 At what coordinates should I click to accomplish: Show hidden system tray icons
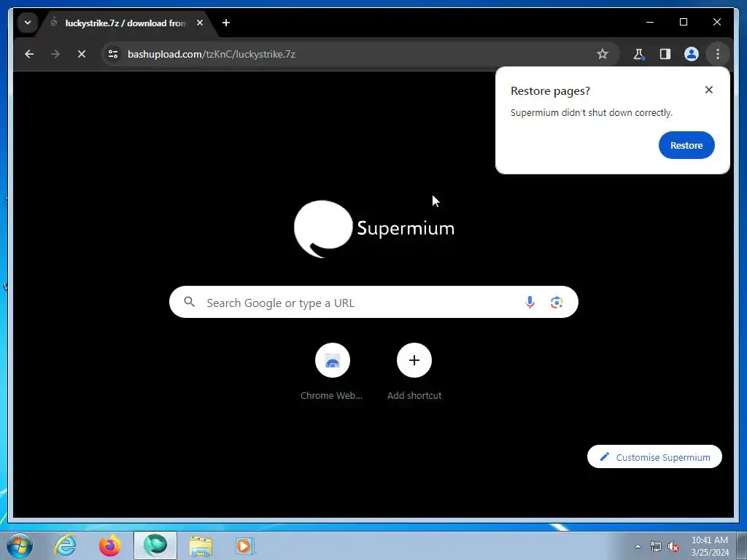tap(638, 546)
